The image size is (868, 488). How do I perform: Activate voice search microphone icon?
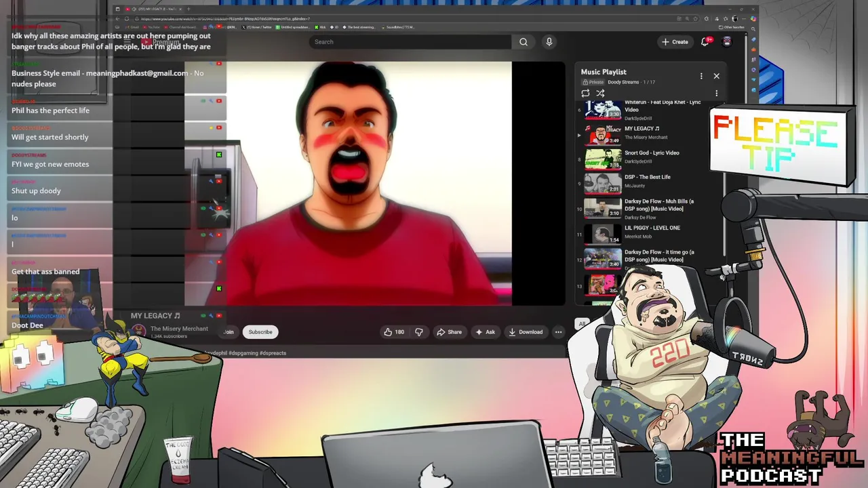549,42
